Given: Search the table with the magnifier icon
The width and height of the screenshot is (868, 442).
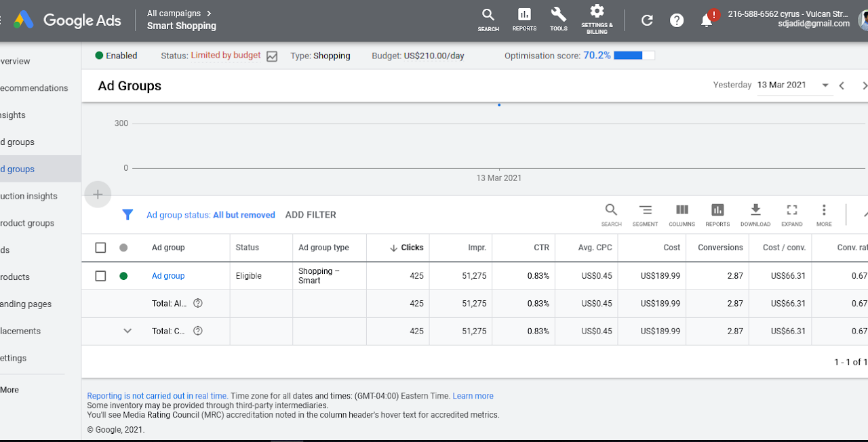Looking at the screenshot, I should [611, 215].
